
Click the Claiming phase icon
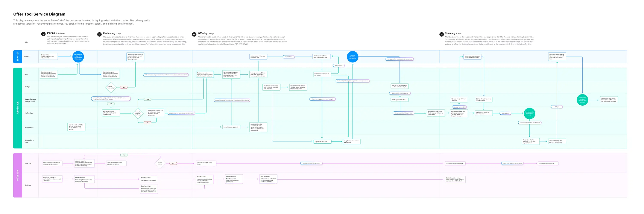click(441, 34)
